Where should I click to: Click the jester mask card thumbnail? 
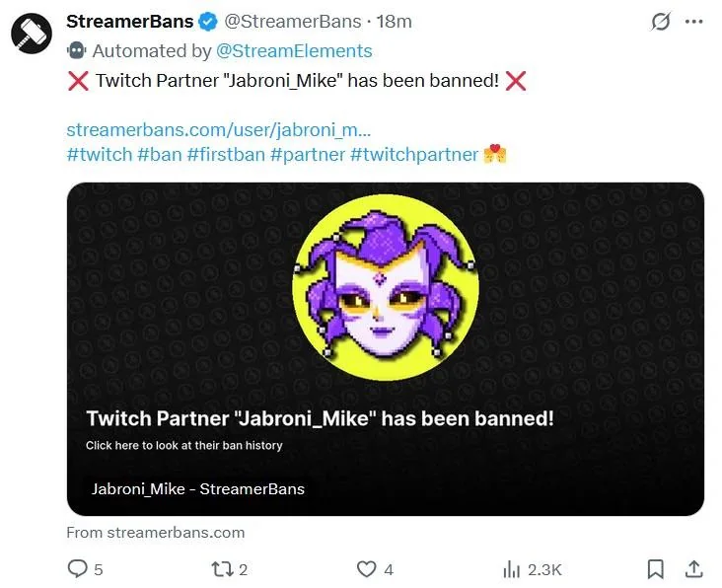pos(386,287)
